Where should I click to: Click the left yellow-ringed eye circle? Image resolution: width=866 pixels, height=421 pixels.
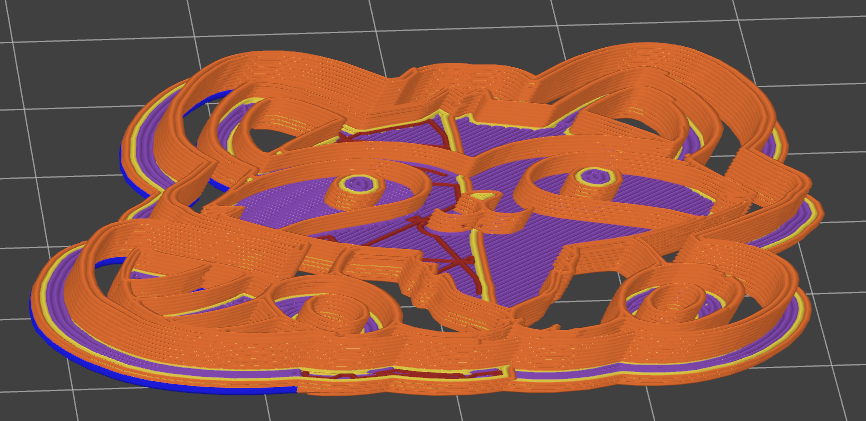click(358, 183)
